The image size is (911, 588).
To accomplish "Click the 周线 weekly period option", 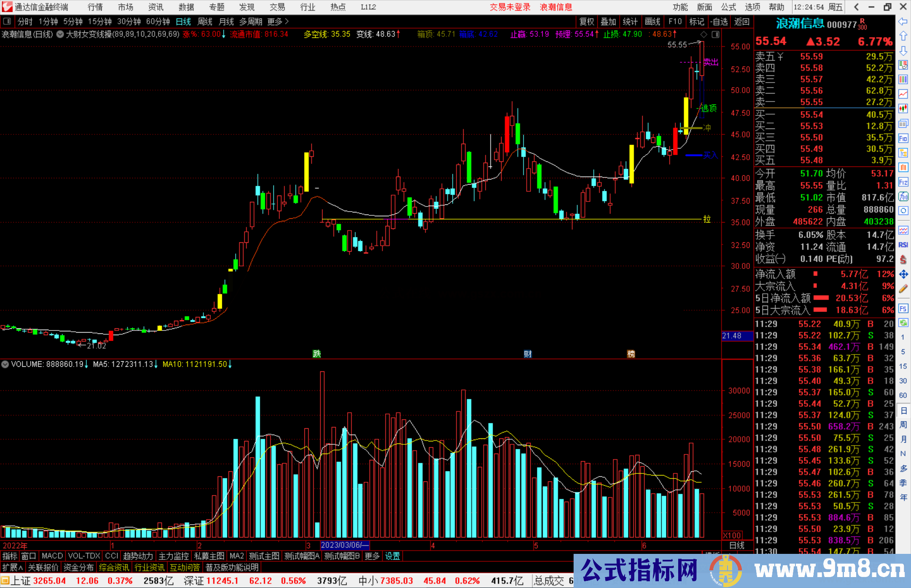I will coord(205,21).
